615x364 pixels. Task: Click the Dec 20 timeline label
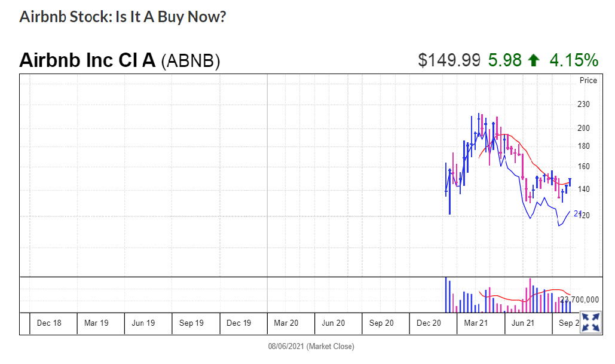tap(429, 323)
